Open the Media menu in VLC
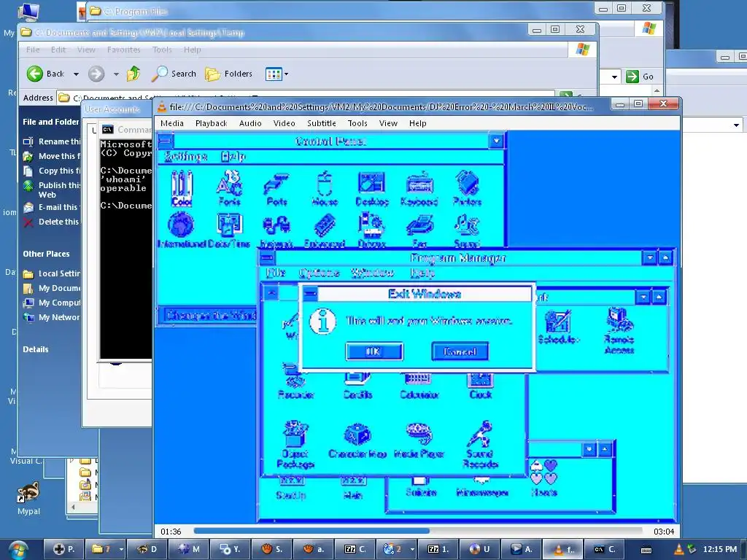 pyautogui.click(x=172, y=123)
